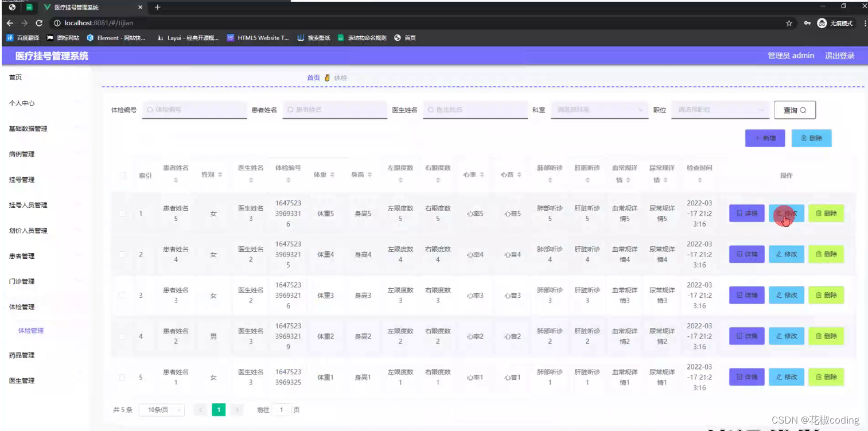The width and height of the screenshot is (868, 431).
Task: Sort table by 心音 column arrows
Action: point(519,174)
